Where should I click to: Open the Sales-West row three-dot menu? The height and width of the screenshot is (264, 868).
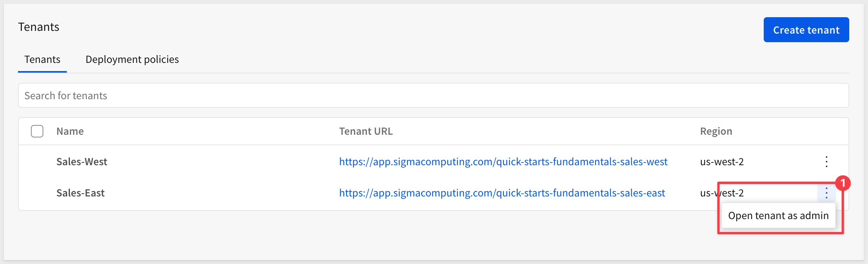tap(826, 162)
